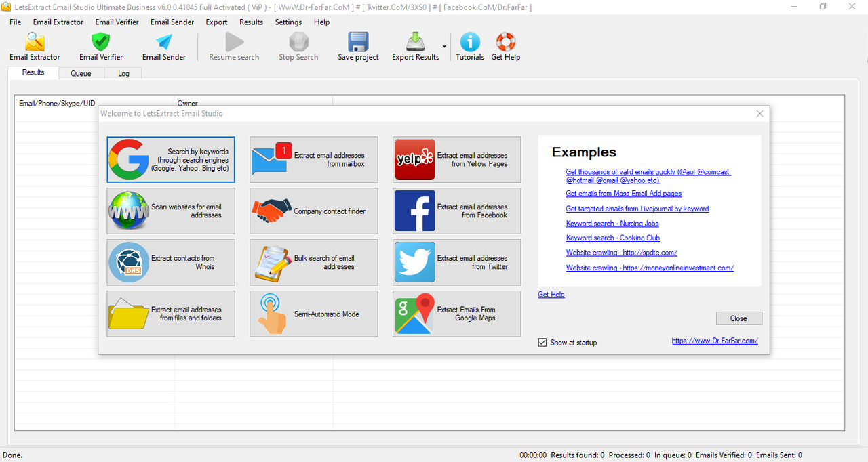Click 'Results found: 0' in status bar
868x462 pixels.
[x=578, y=455]
